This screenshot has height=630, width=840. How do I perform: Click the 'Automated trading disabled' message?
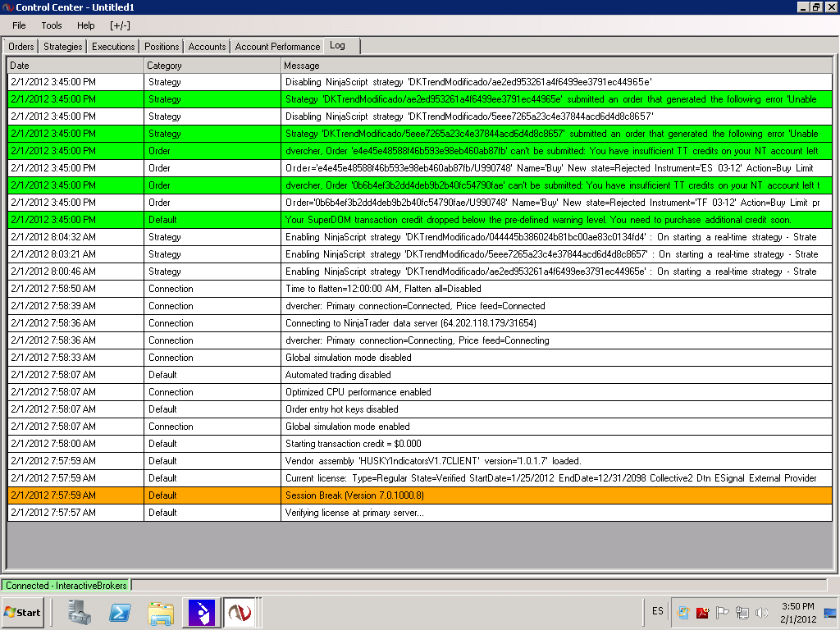point(557,374)
